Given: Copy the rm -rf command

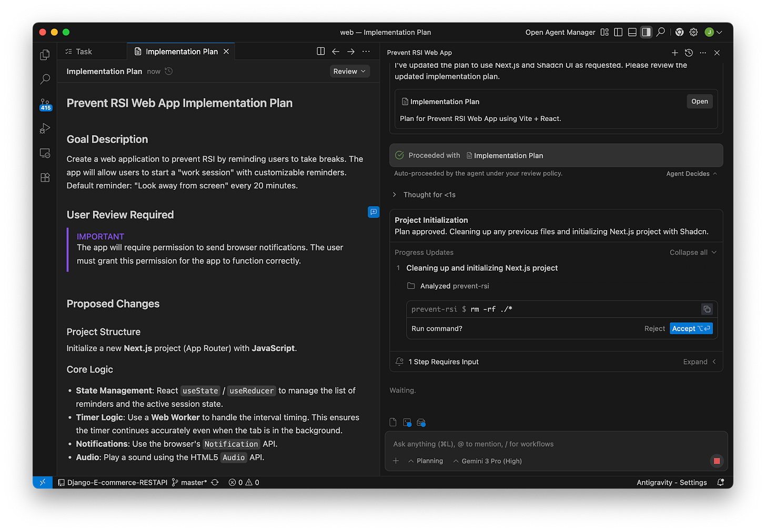Looking at the screenshot, I should [x=707, y=309].
